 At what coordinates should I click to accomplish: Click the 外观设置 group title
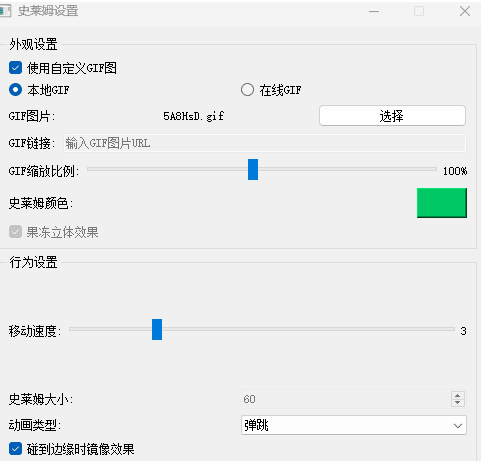pyautogui.click(x=33, y=44)
